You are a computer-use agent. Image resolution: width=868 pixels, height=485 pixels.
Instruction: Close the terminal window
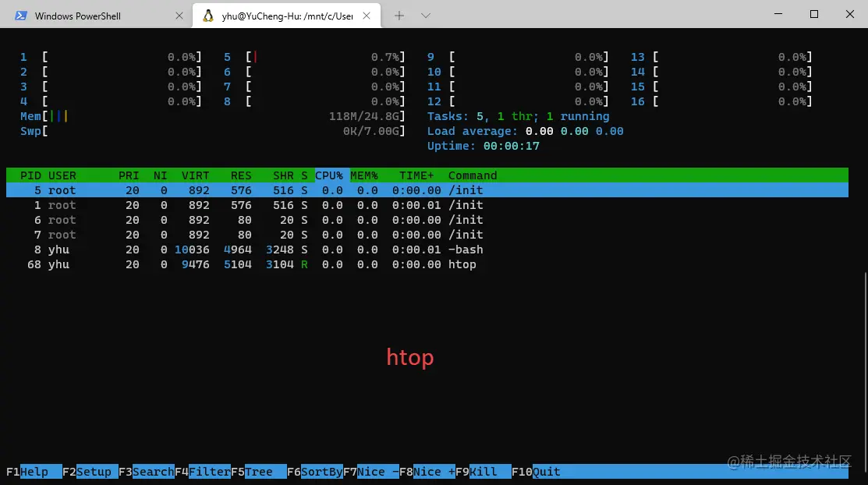(850, 14)
